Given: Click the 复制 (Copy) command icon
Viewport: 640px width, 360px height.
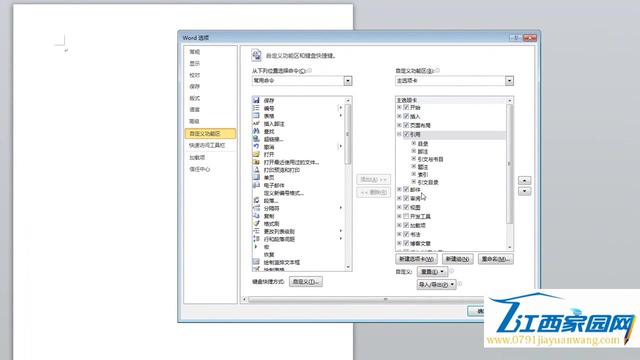Looking at the screenshot, I should tap(256, 216).
